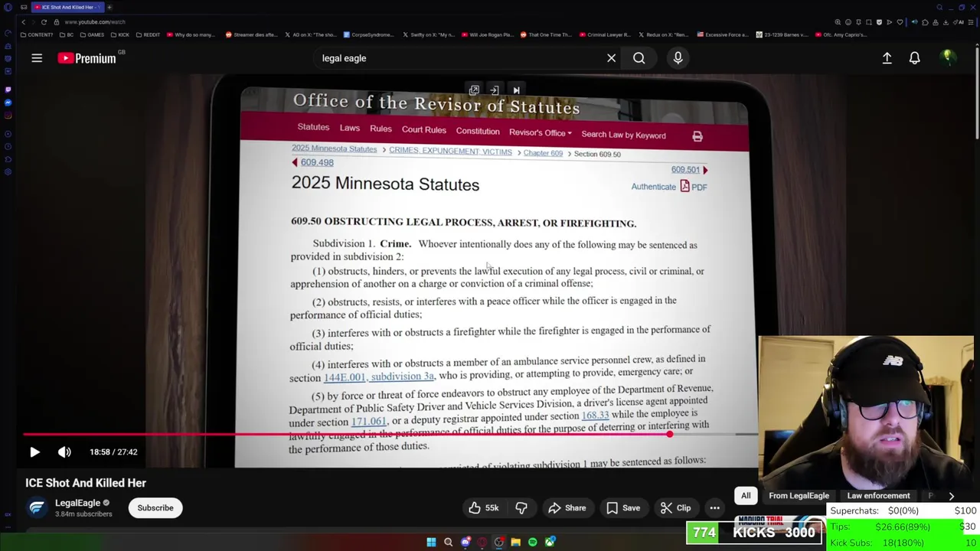
Task: Subscribe to LegalEagle channel
Action: pos(155,508)
